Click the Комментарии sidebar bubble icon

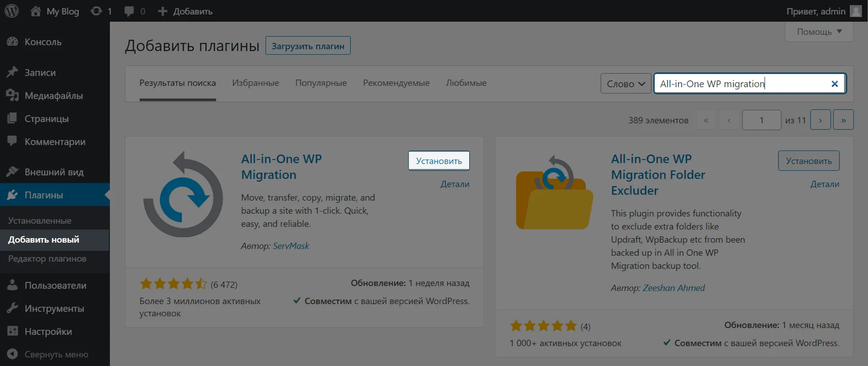(x=13, y=141)
